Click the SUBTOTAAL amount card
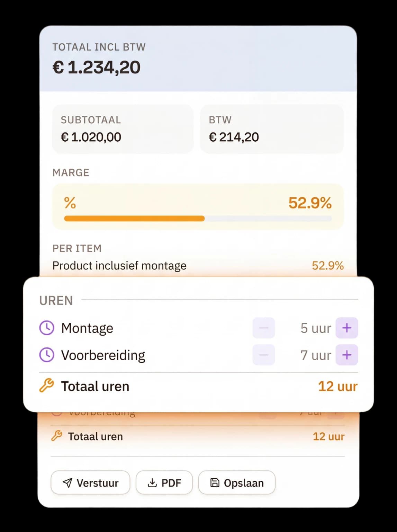 click(122, 129)
